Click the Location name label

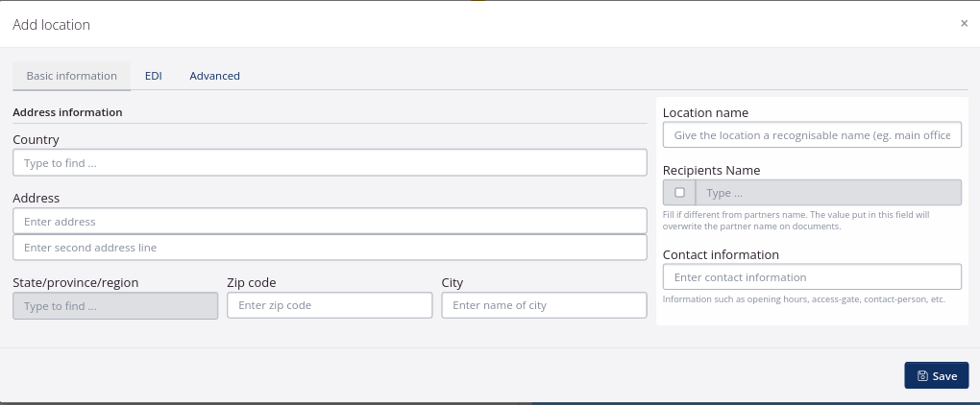[x=705, y=113]
